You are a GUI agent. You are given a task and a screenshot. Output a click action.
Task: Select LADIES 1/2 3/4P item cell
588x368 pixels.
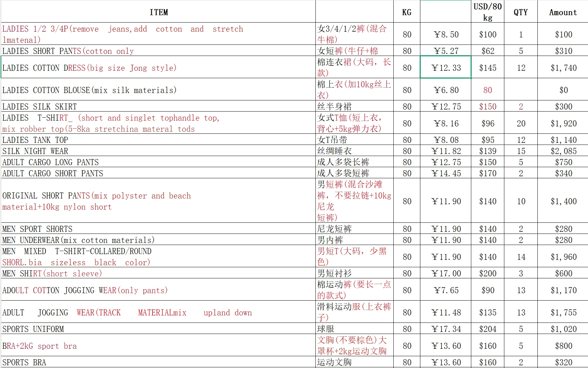coord(158,34)
